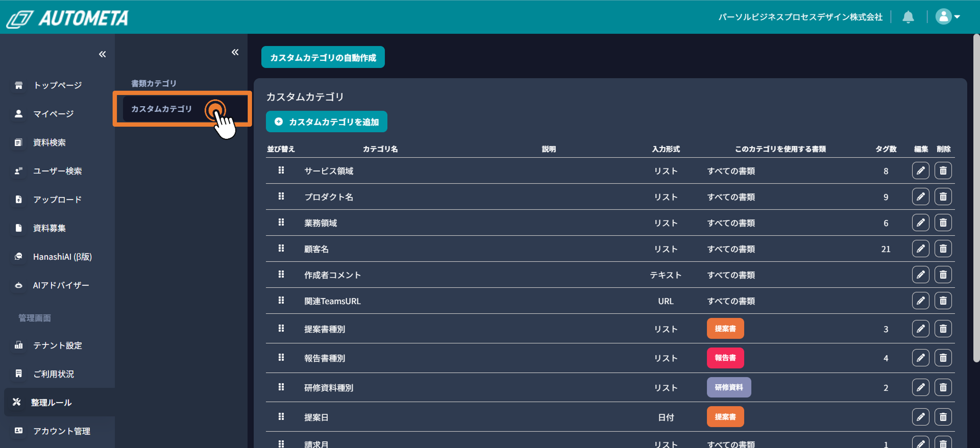Delete the サービス領域 category
980x448 pixels.
pyautogui.click(x=943, y=171)
